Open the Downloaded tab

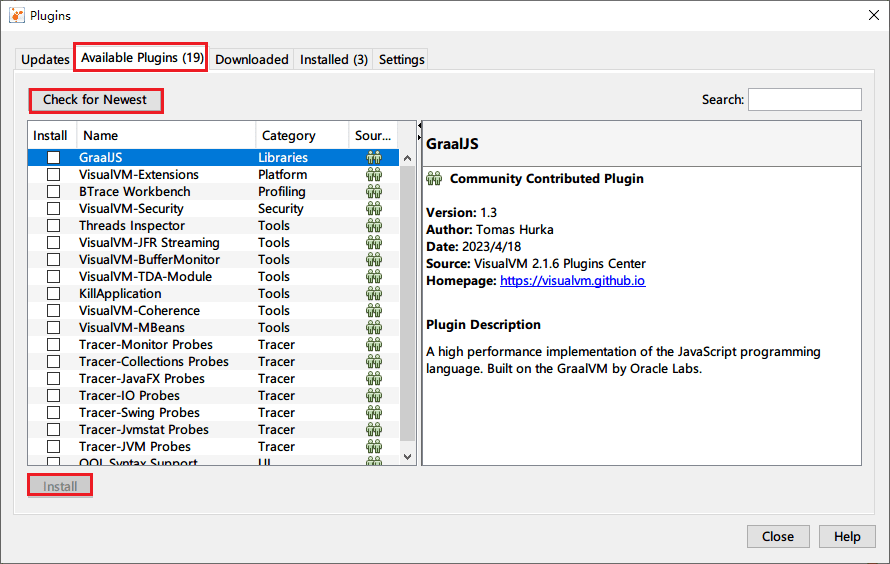click(251, 60)
